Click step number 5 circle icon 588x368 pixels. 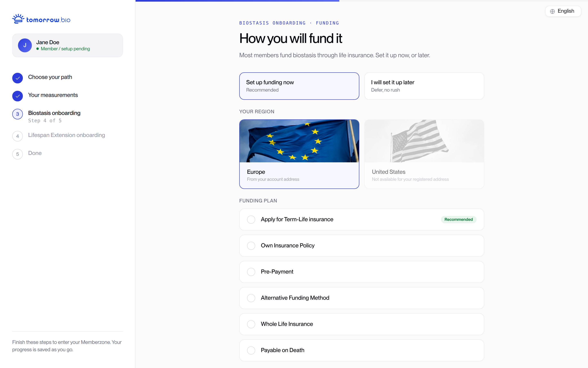(18, 154)
